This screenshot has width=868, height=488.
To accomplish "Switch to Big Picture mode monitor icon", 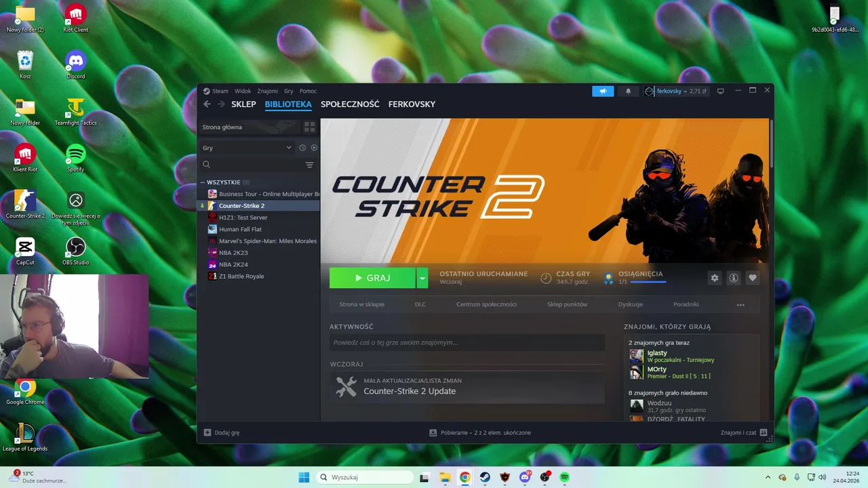I will 721,91.
